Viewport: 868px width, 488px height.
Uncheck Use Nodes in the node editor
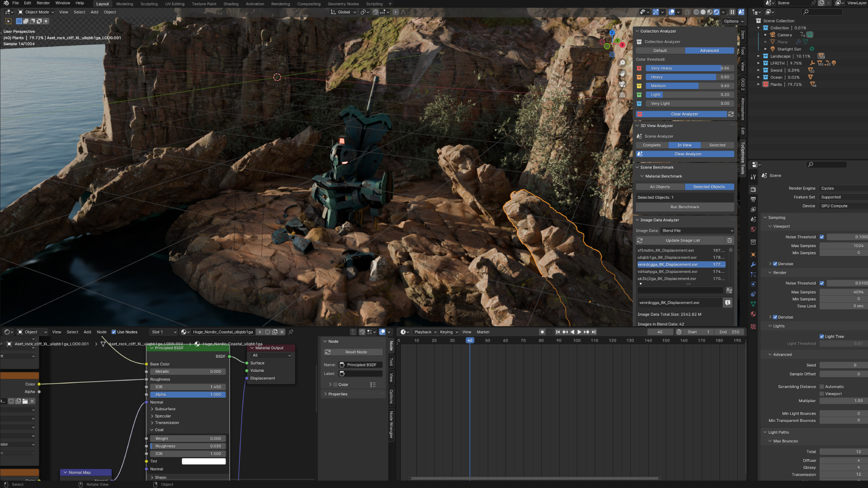coord(114,332)
